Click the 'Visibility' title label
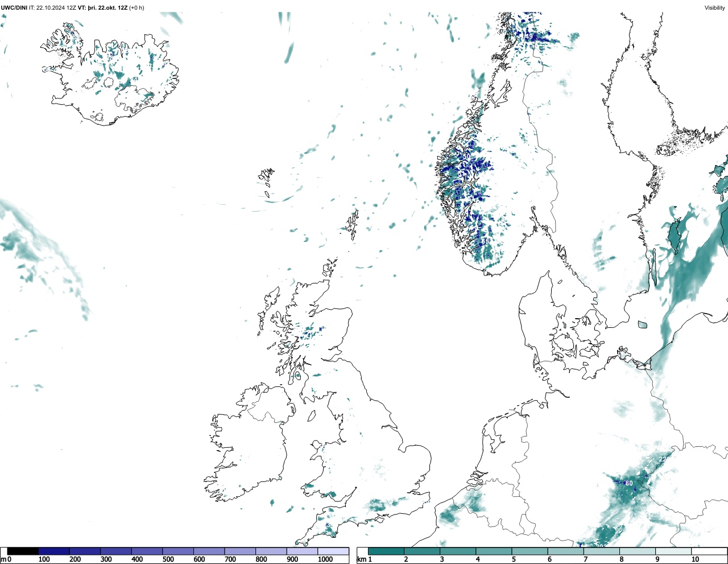This screenshot has width=728, height=564. pos(715,7)
